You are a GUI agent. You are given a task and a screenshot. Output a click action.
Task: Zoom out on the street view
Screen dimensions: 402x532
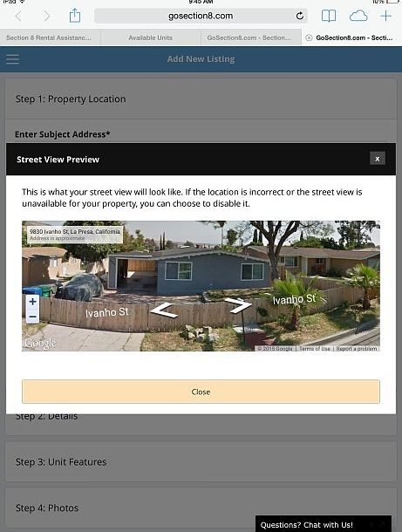(x=32, y=317)
